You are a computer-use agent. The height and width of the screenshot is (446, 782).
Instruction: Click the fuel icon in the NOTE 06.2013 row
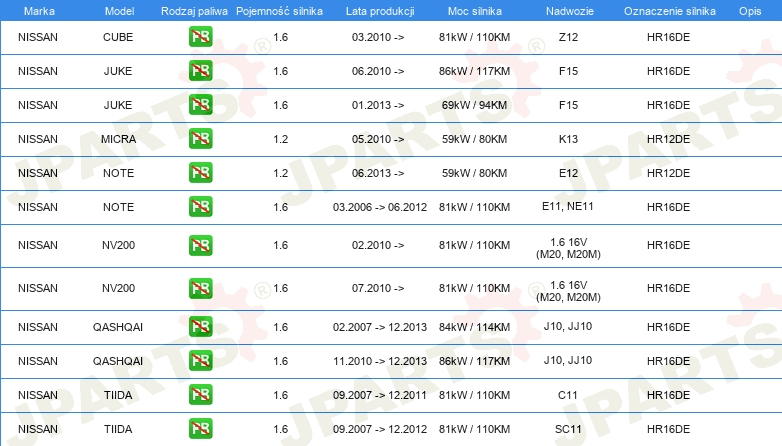[200, 173]
